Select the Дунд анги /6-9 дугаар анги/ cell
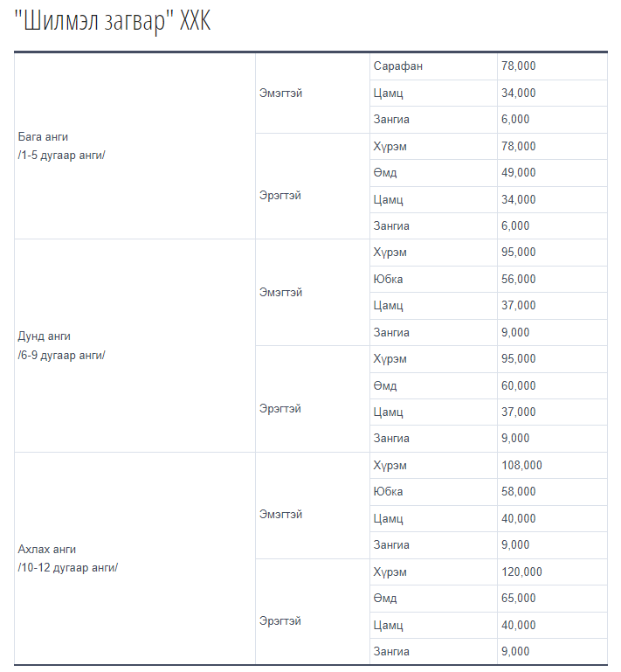The width and height of the screenshot is (621, 672). pyautogui.click(x=135, y=345)
